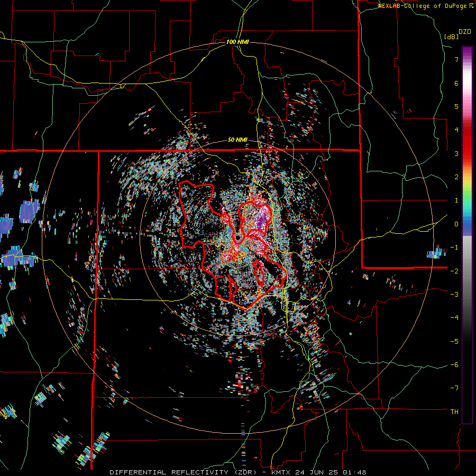Click the [dB] unit label
Viewport: 476px width, 476px height.
tap(451, 36)
